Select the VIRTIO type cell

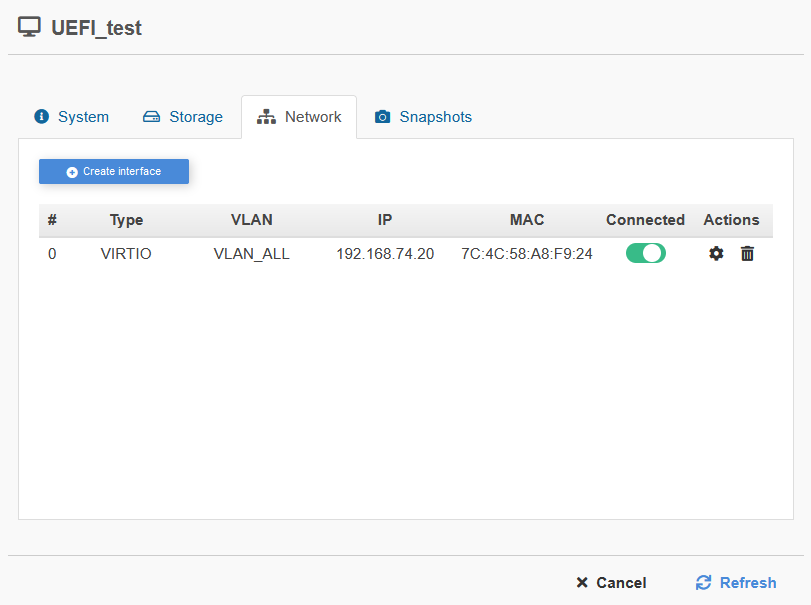click(126, 254)
